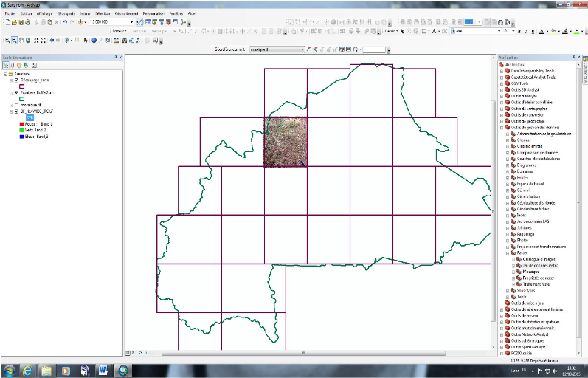Click the Full Extent globe icon
Screen dimensions: 588x378
(29, 40)
